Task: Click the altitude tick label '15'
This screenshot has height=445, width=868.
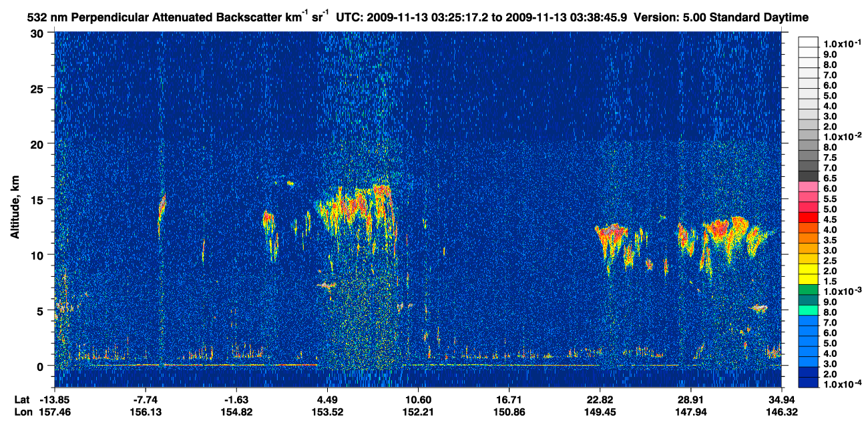Action: (x=38, y=199)
